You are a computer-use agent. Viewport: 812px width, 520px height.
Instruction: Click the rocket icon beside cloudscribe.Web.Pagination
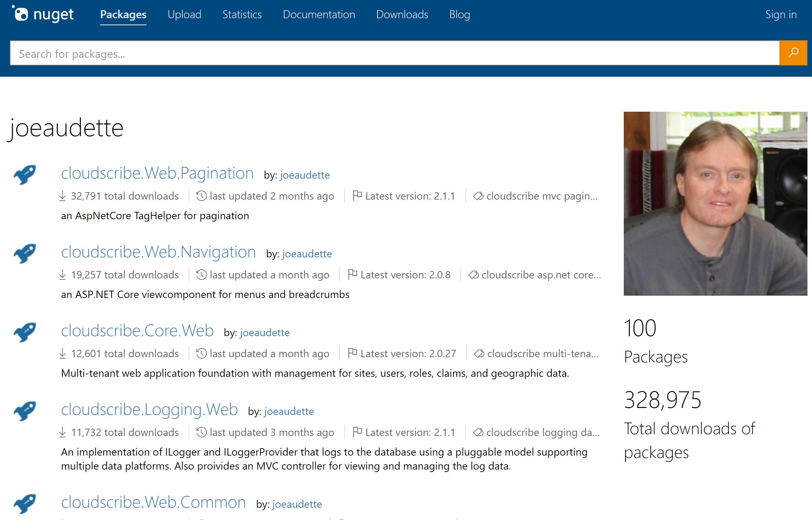25,174
